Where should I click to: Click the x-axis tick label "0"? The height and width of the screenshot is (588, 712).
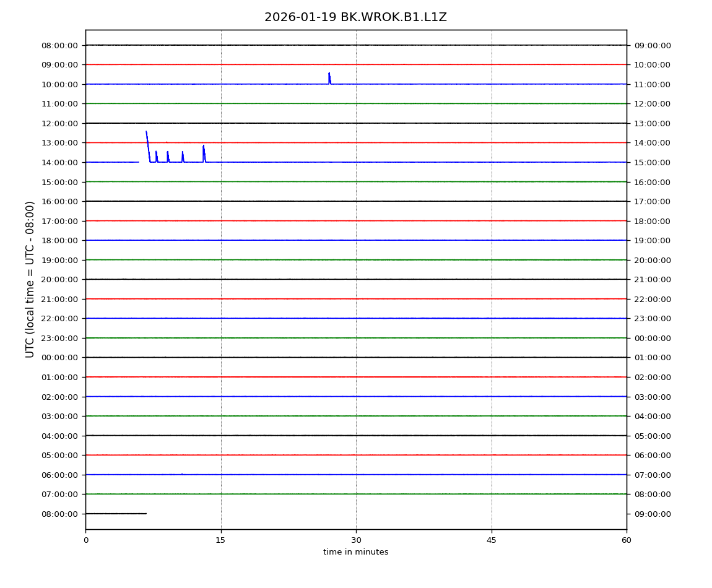tap(85, 540)
